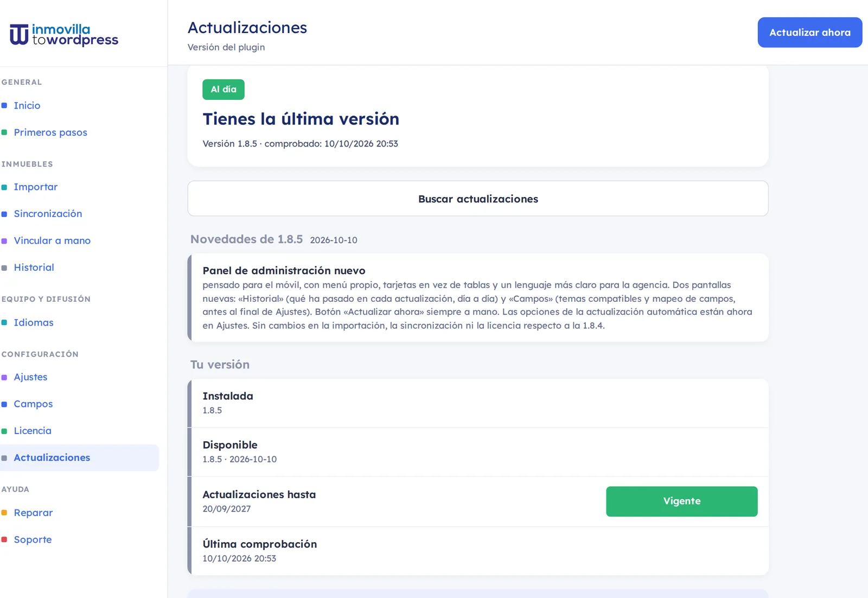Click the Al día status badge
868x598 pixels.
point(224,90)
